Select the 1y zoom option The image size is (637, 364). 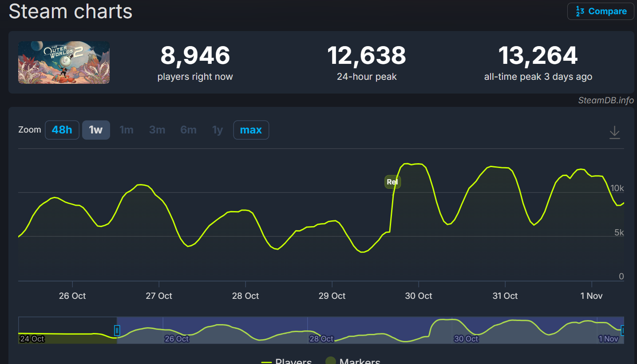(218, 130)
